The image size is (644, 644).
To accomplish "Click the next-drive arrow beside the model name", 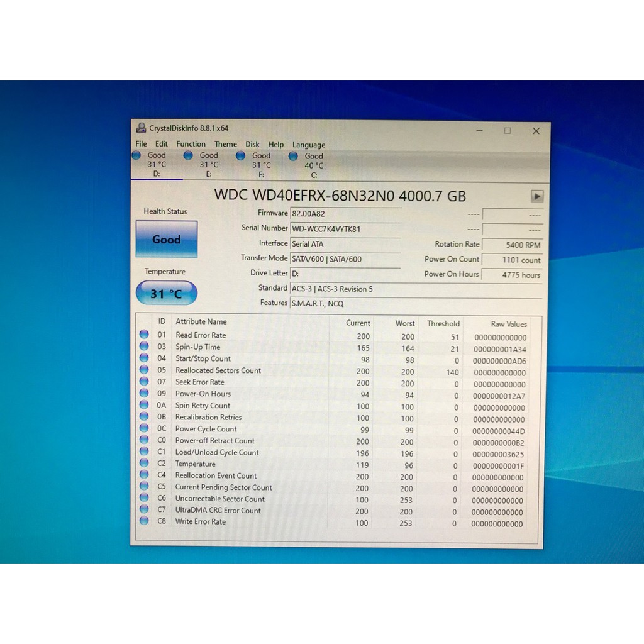I will point(536,196).
